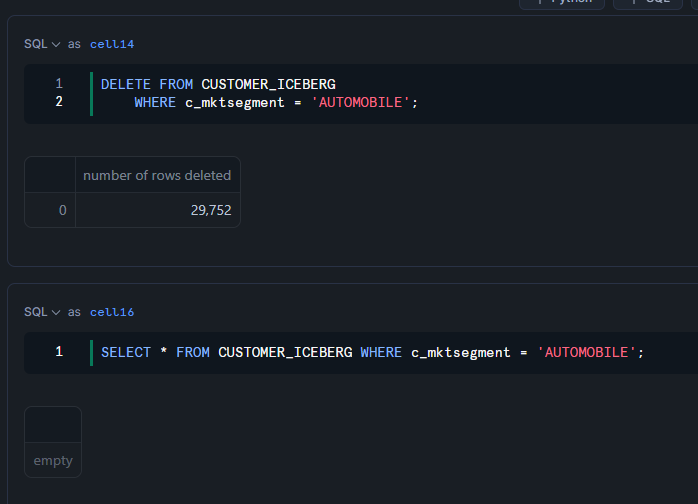
Task: Click the SELECT * FROM CUSTOMER_ICEBERG code line
Action: click(x=372, y=353)
